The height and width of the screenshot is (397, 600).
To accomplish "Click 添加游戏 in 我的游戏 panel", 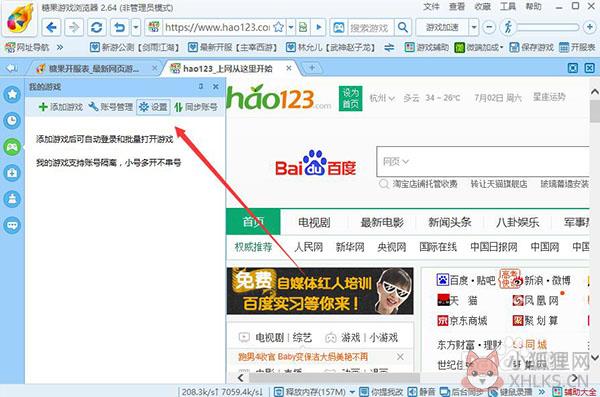I will pyautogui.click(x=61, y=107).
